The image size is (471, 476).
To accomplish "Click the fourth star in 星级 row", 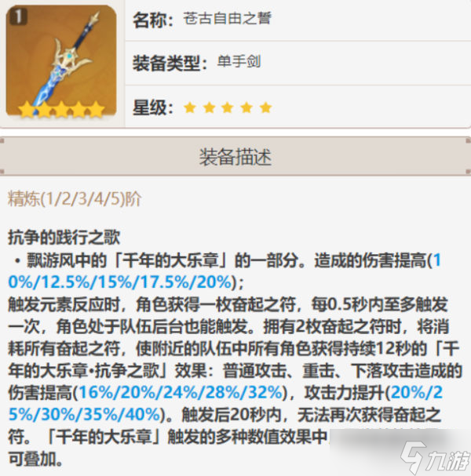I will coord(246,107).
